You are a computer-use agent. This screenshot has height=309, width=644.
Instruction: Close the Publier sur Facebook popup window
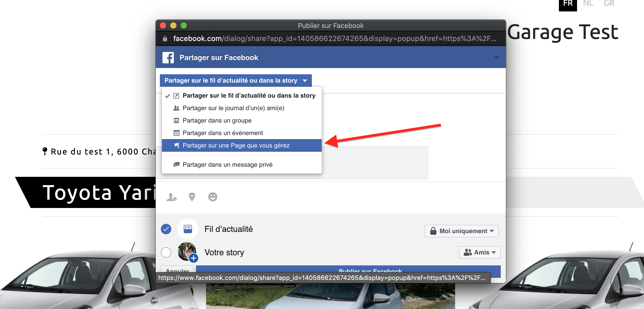[163, 25]
